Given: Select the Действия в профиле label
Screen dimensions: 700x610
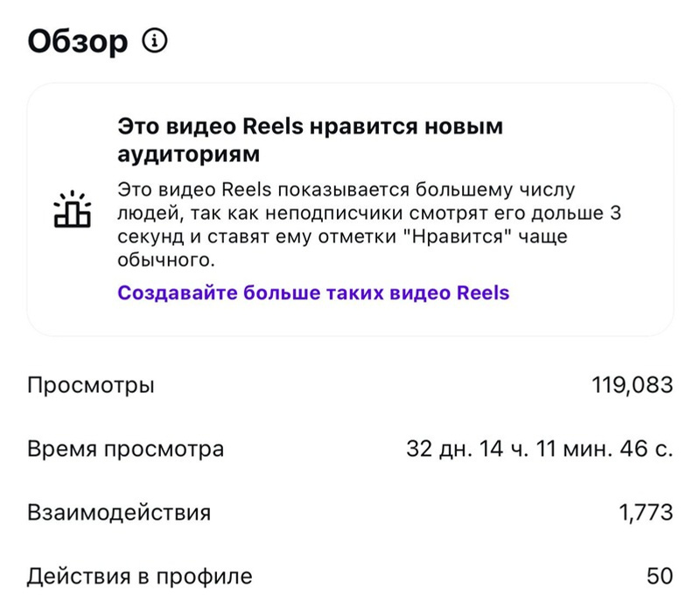Looking at the screenshot, I should pos(140,576).
